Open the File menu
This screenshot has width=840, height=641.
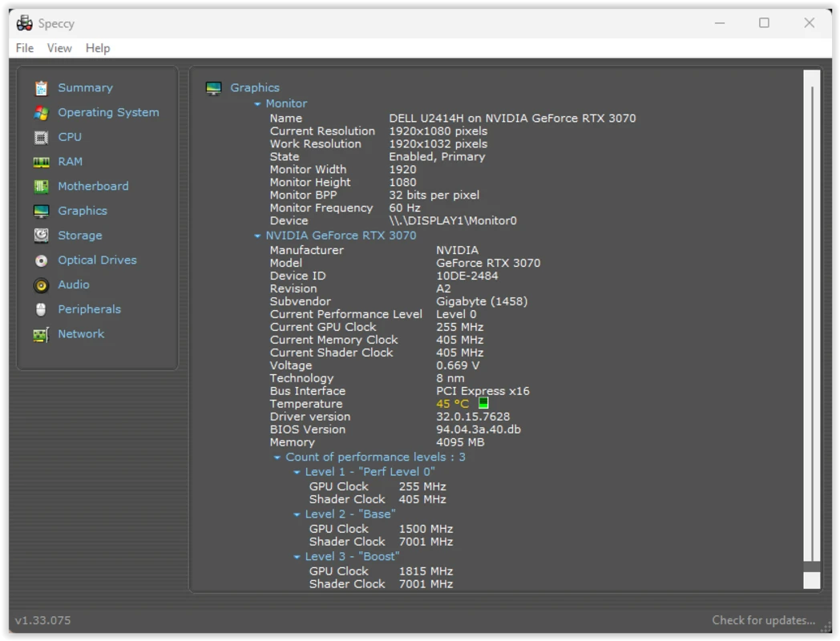coord(24,48)
